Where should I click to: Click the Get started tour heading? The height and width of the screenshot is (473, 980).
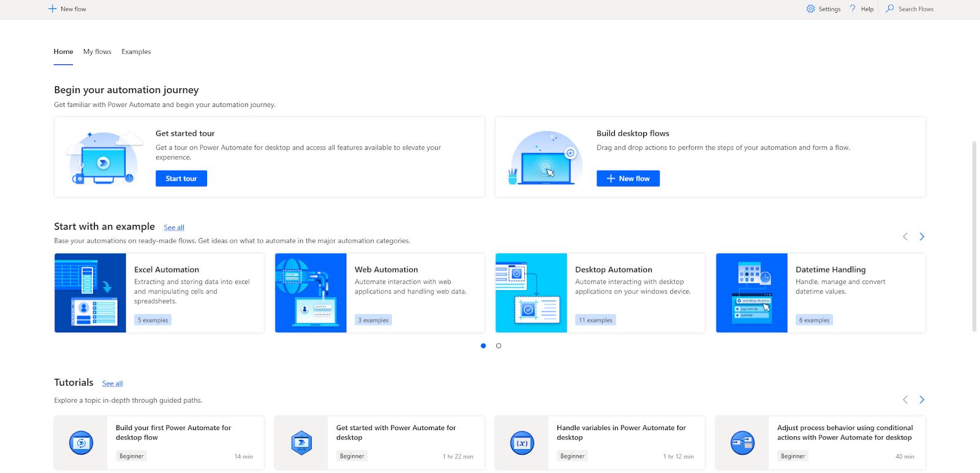[185, 133]
